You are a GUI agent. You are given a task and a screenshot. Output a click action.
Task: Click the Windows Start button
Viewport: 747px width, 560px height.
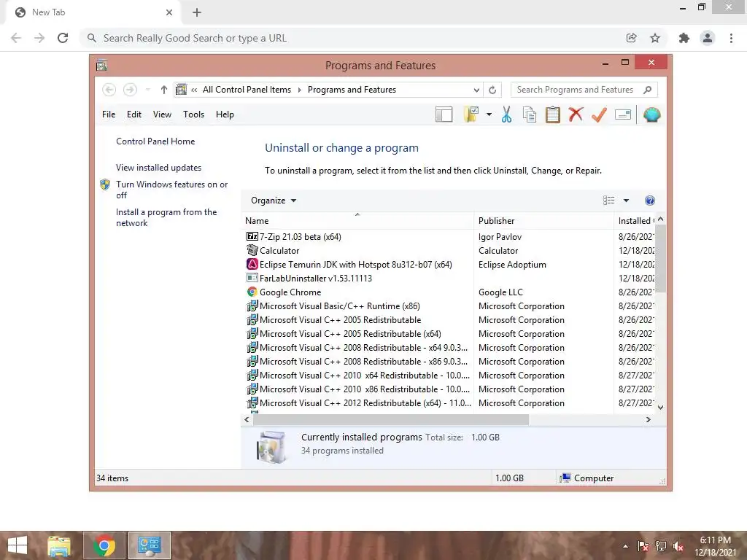point(18,545)
